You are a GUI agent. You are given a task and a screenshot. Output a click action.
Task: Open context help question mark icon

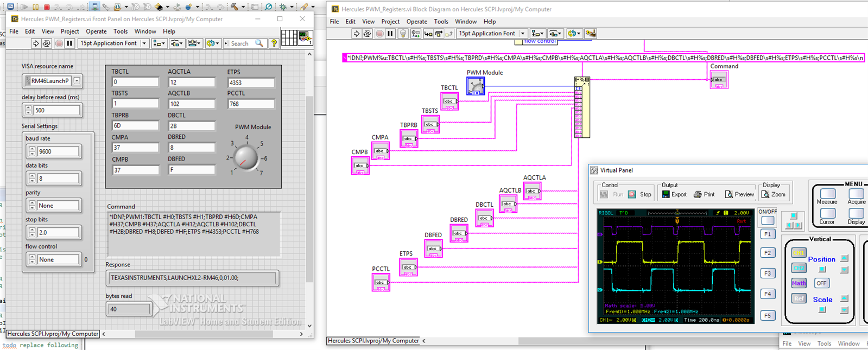[274, 43]
